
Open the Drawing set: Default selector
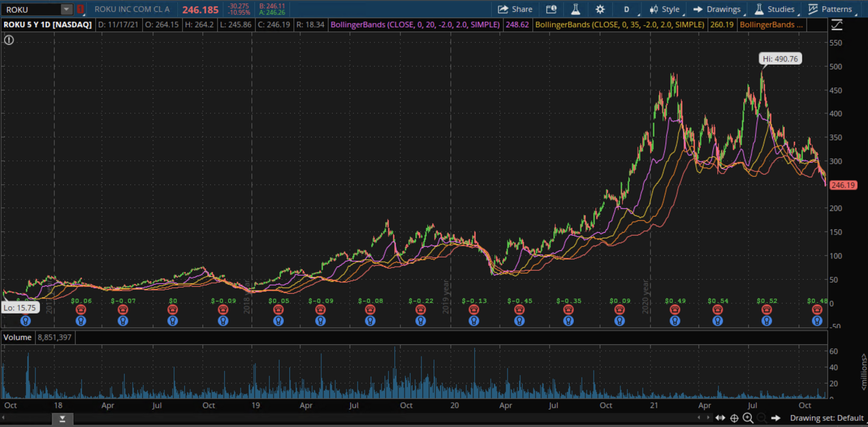coord(827,418)
